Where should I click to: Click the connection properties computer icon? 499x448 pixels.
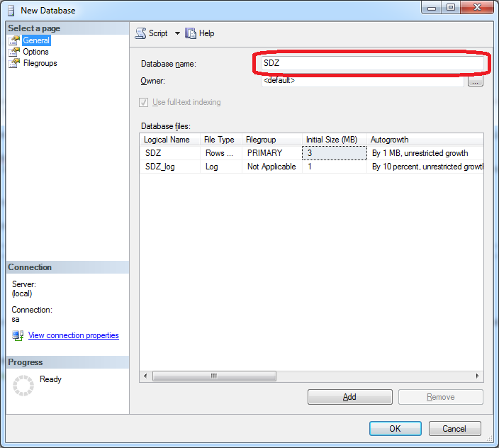click(18, 335)
